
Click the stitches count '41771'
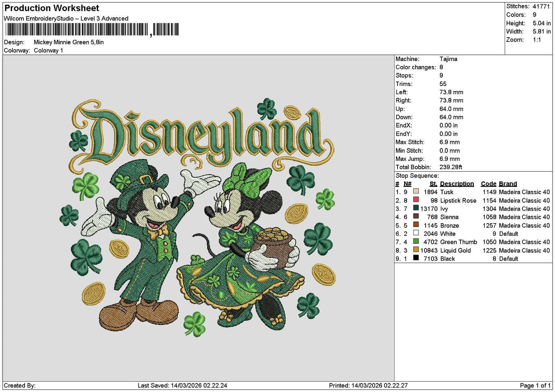tap(541, 6)
